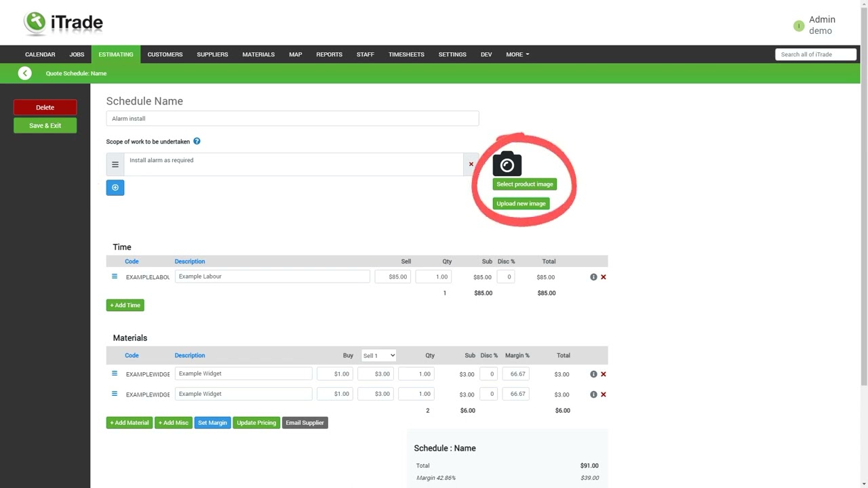Go to the Suppliers section
Image resolution: width=868 pixels, height=488 pixels.
click(212, 54)
